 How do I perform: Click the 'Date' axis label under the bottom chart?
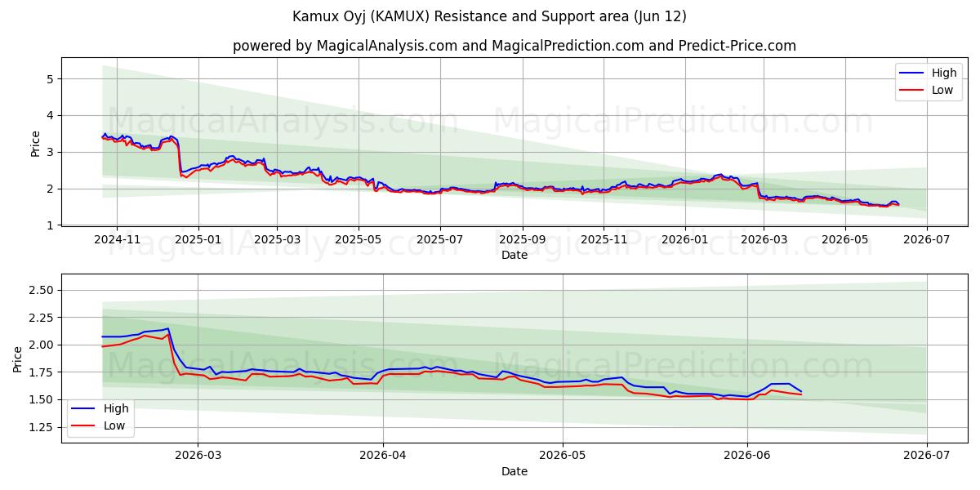pyautogui.click(x=514, y=471)
